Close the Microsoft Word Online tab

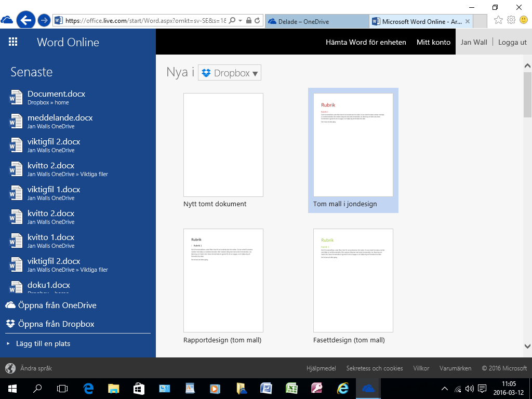pos(467,21)
